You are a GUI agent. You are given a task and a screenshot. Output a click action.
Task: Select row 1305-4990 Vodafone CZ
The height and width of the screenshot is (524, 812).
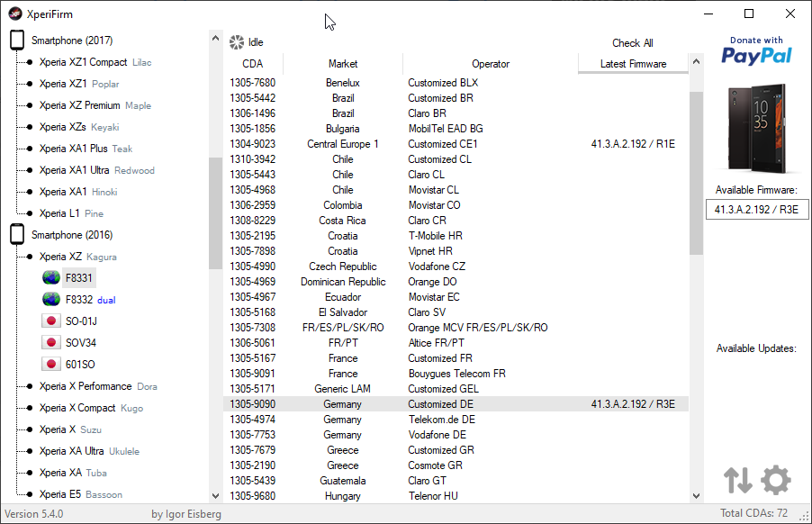tap(456, 267)
